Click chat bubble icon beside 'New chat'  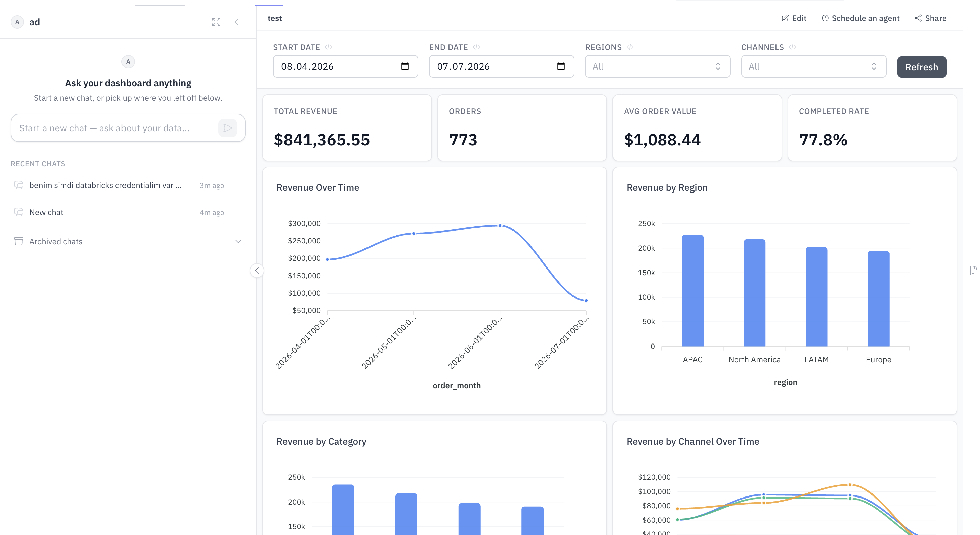tap(19, 212)
